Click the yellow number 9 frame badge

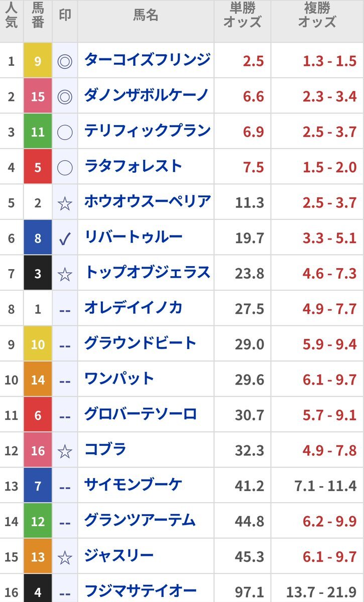click(x=38, y=60)
